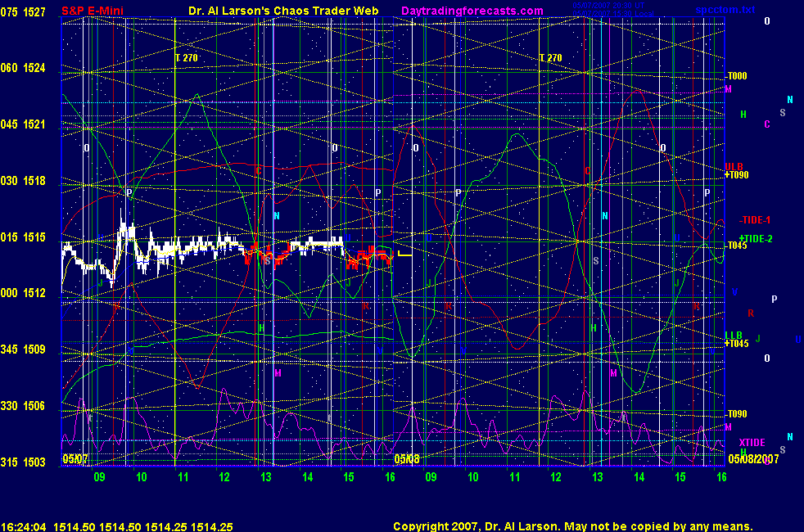Select the +T045 level label
This screenshot has width=804, height=532.
(737, 344)
